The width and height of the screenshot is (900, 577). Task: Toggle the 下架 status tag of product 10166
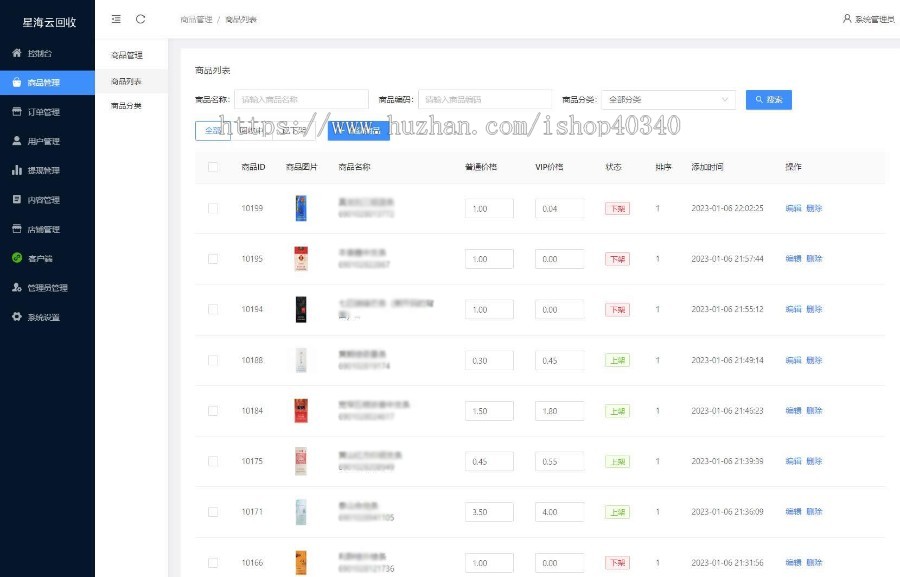point(618,563)
